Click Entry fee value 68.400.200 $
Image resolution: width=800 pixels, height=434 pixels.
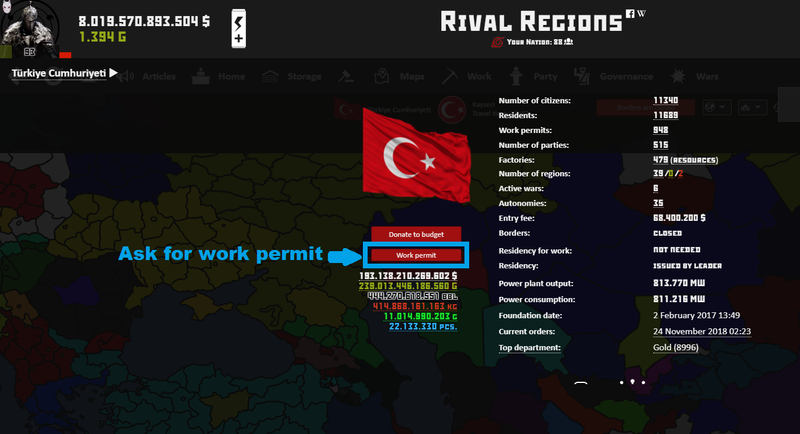(679, 218)
